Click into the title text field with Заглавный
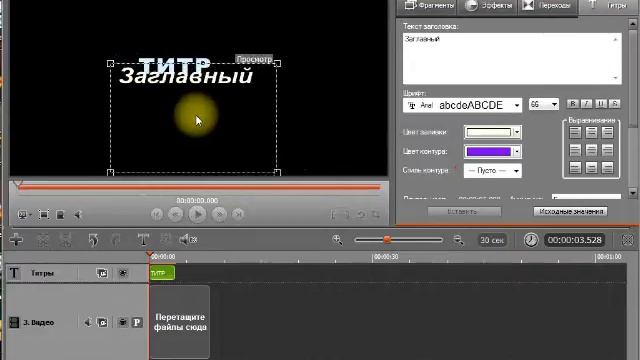Viewport: 640px width, 360px height. [512, 59]
